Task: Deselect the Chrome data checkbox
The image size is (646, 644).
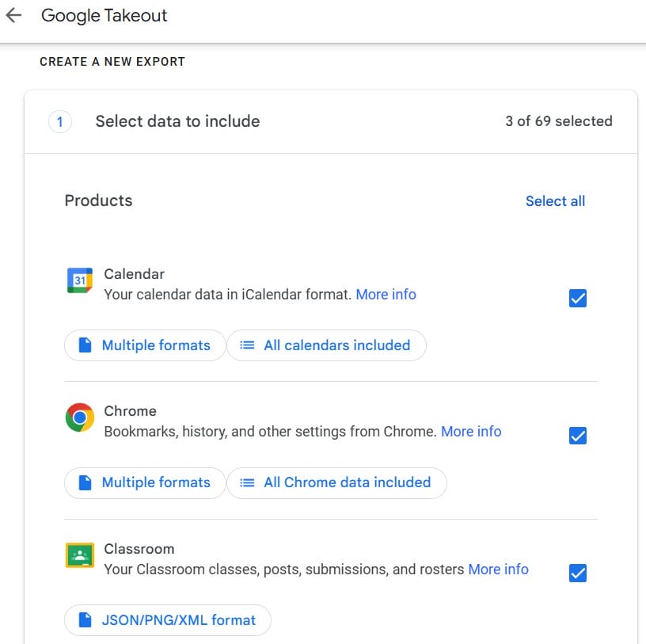Action: (x=578, y=436)
